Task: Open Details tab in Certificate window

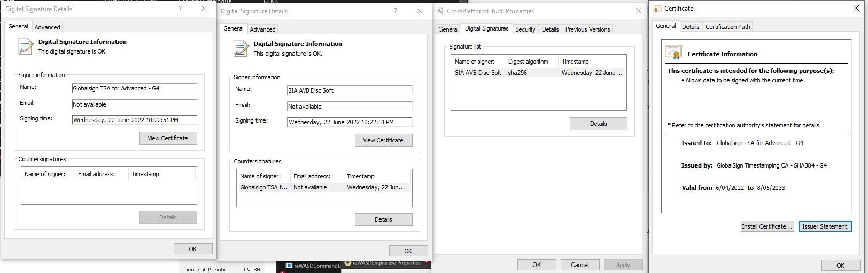Action: (x=691, y=26)
